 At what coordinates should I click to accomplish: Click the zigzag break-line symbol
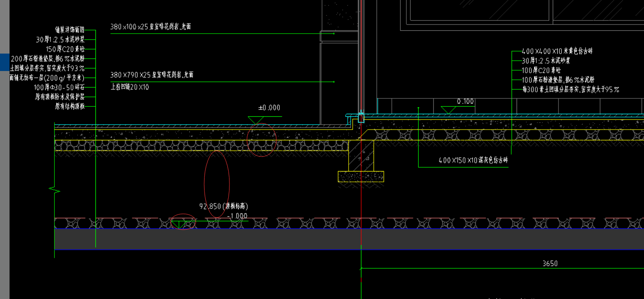point(55,191)
